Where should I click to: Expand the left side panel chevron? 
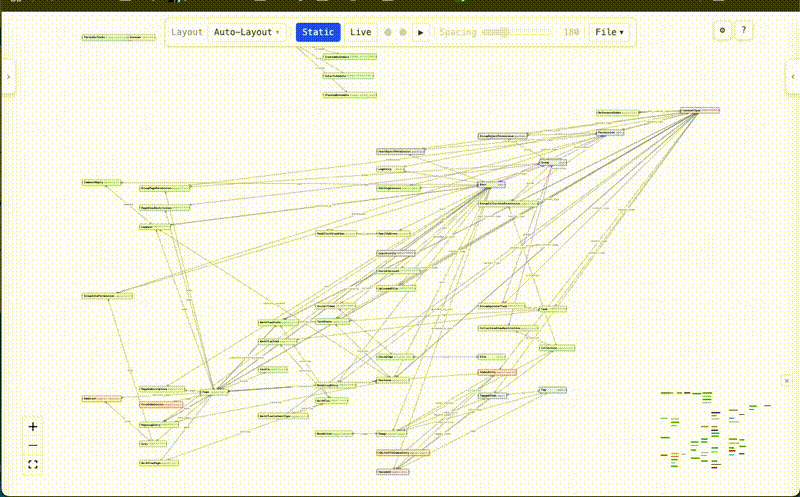(8, 76)
